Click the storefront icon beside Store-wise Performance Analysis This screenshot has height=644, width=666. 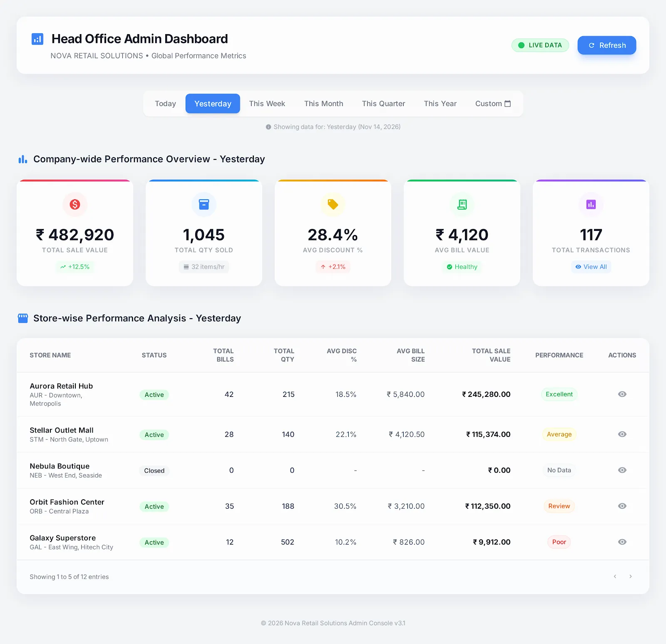coord(23,318)
